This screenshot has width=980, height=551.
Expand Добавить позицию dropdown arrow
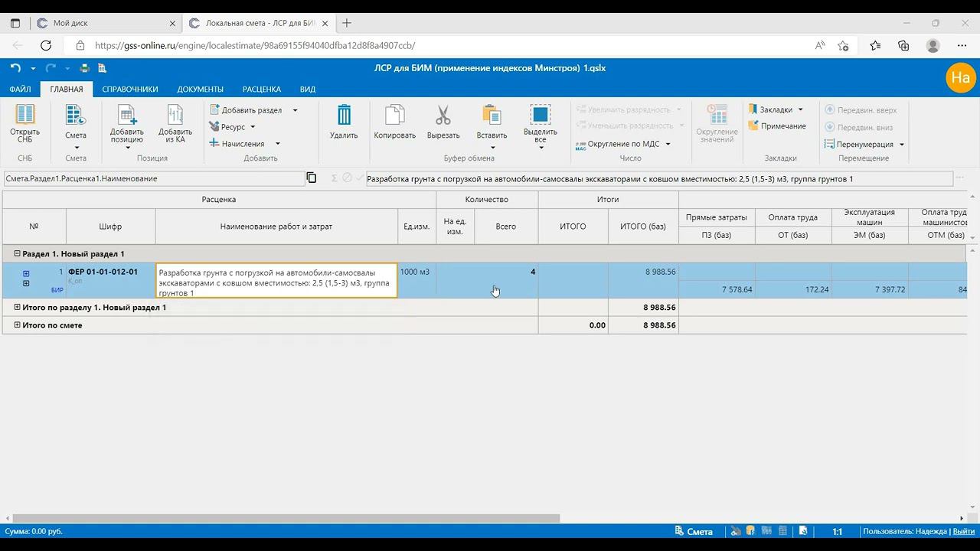pyautogui.click(x=127, y=148)
